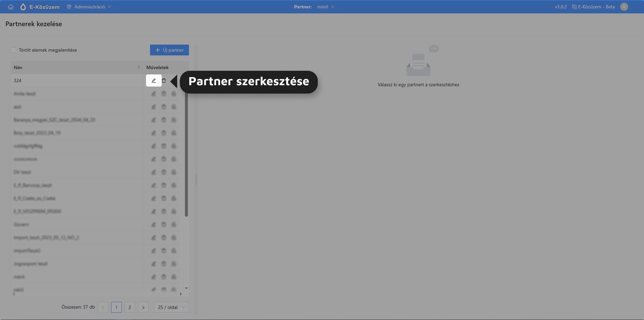Image resolution: width=644 pixels, height=320 pixels.
Task: Select page 1 in the pagination
Action: click(116, 307)
